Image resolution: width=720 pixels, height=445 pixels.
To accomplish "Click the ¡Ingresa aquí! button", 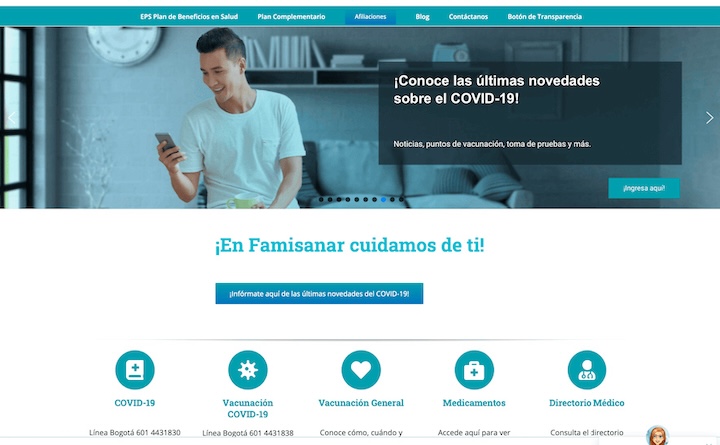I will pos(644,188).
